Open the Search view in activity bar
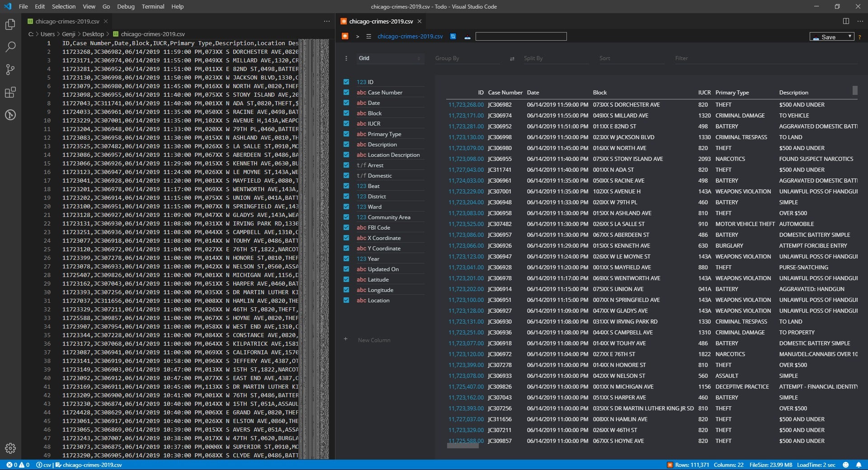This screenshot has height=470, width=868. tap(10, 47)
